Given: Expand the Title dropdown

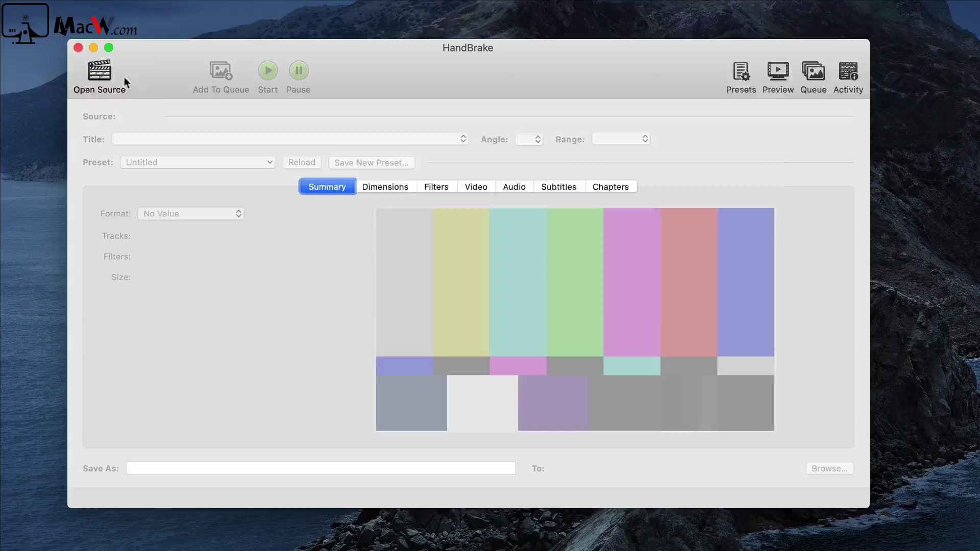Looking at the screenshot, I should coord(290,139).
